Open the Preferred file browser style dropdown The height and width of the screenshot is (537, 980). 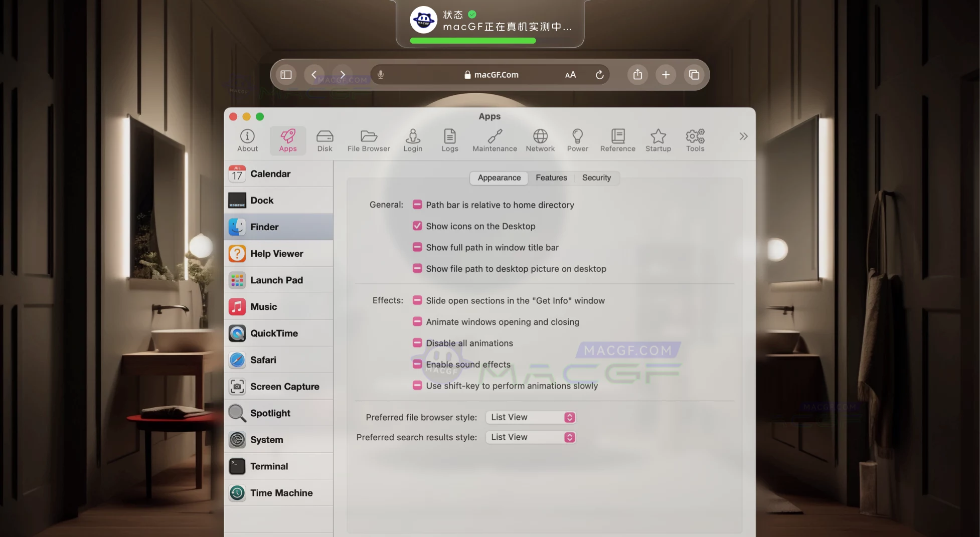[x=531, y=417]
